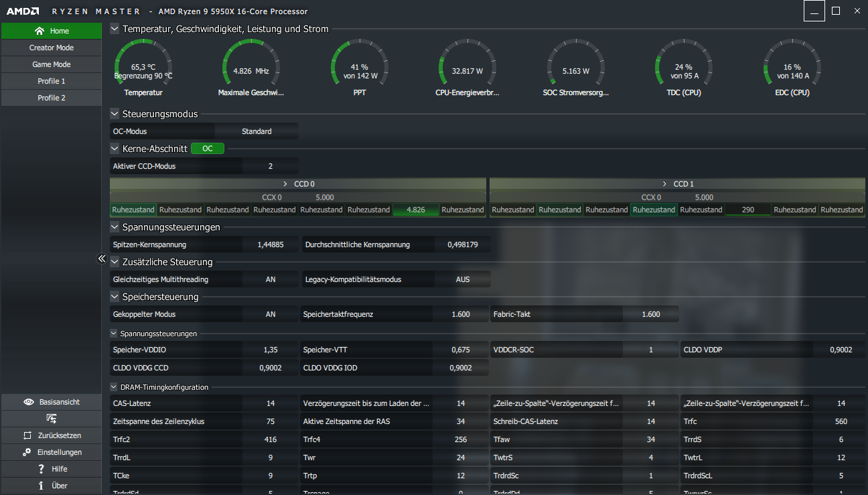The height and width of the screenshot is (495, 868).
Task: Click Spitzen-Kernspannung value 1,44885
Action: pos(271,244)
